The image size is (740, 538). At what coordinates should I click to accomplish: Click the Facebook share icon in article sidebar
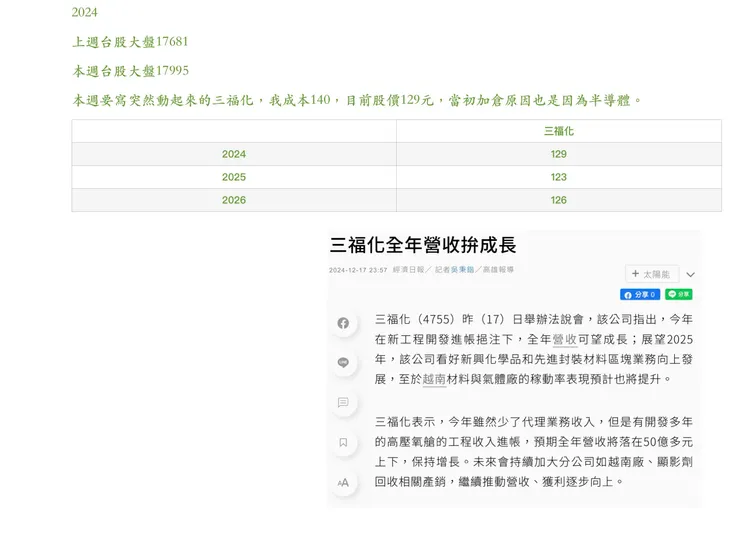pyautogui.click(x=343, y=323)
